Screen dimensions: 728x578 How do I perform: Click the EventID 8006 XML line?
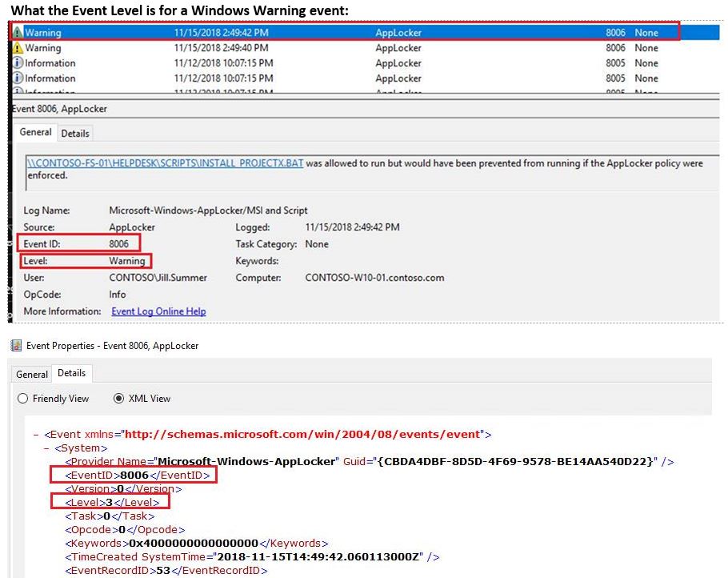138,475
